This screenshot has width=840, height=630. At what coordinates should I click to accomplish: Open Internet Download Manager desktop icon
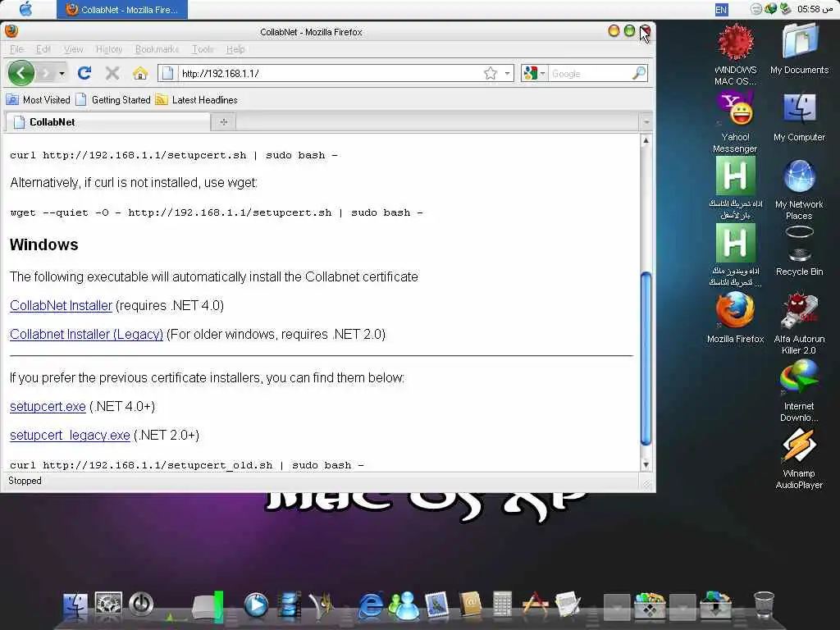click(799, 390)
